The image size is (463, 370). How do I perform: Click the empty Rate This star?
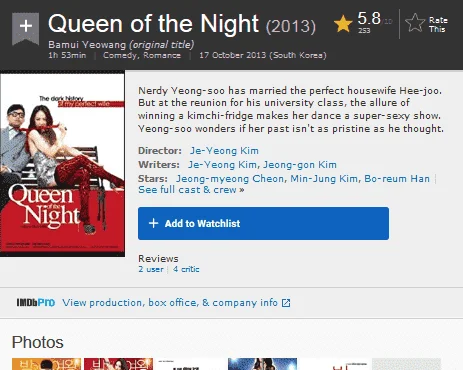(415, 23)
